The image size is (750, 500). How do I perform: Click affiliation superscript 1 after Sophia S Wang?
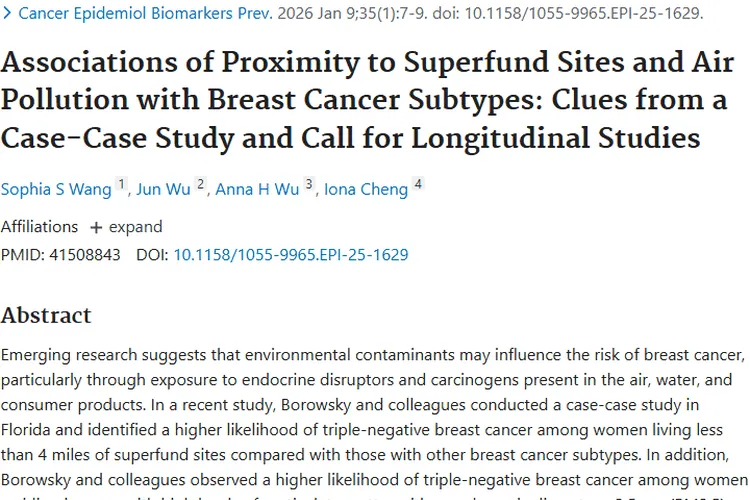[122, 185]
